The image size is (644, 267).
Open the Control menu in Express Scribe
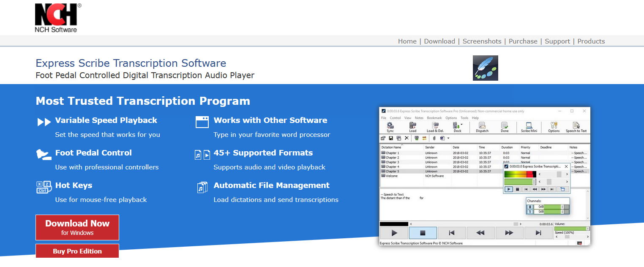[x=395, y=118]
